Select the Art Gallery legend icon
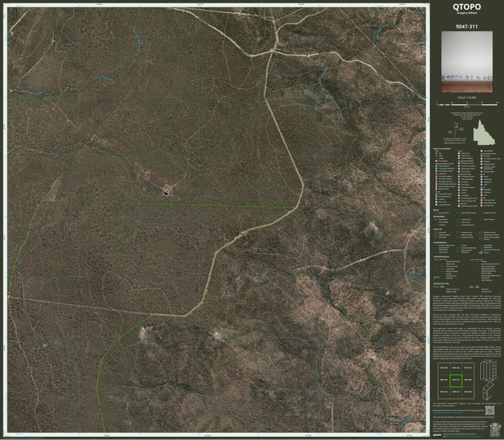The width and height of the screenshot is (504, 440). pos(459,195)
